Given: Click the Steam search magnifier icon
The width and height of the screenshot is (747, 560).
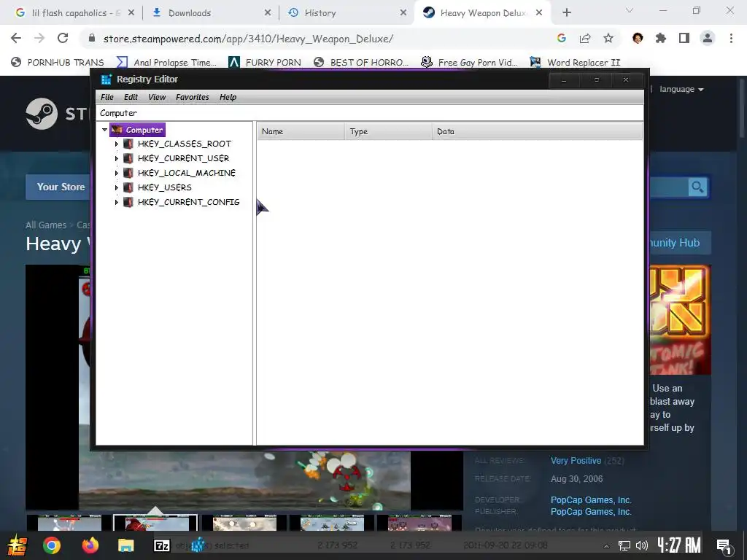Looking at the screenshot, I should click(x=697, y=187).
